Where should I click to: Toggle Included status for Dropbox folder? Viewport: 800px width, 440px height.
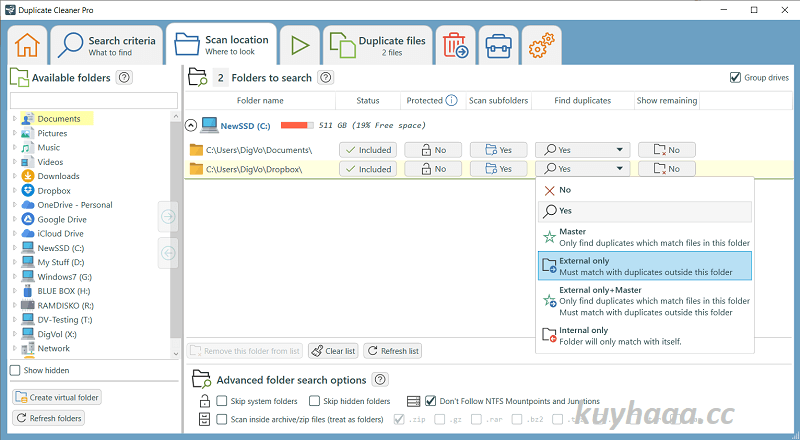[x=368, y=169]
